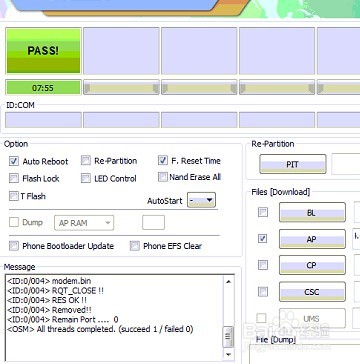This screenshot has height=364, width=360.
Task: Enable T Flash checkbox
Action: (14, 196)
